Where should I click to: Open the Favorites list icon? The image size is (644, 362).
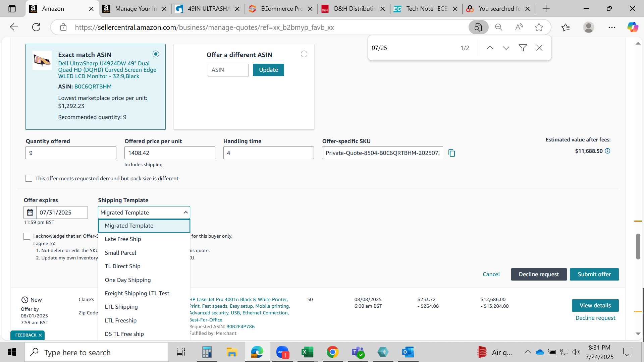point(566,27)
